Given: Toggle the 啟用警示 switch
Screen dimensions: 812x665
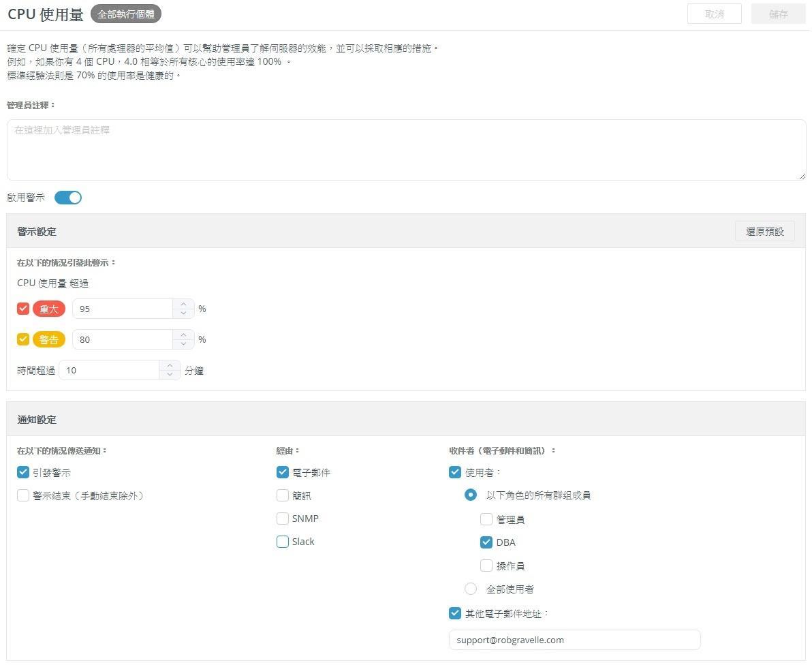Looking at the screenshot, I should pyautogui.click(x=68, y=198).
